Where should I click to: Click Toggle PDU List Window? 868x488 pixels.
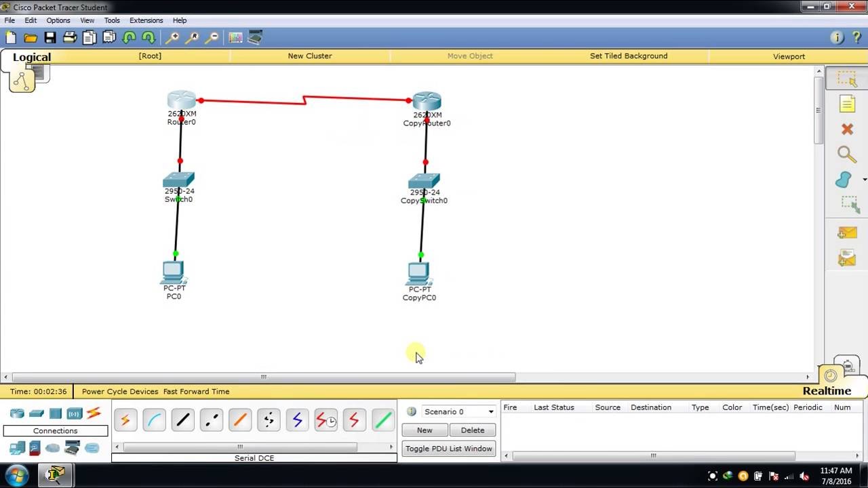pos(449,449)
